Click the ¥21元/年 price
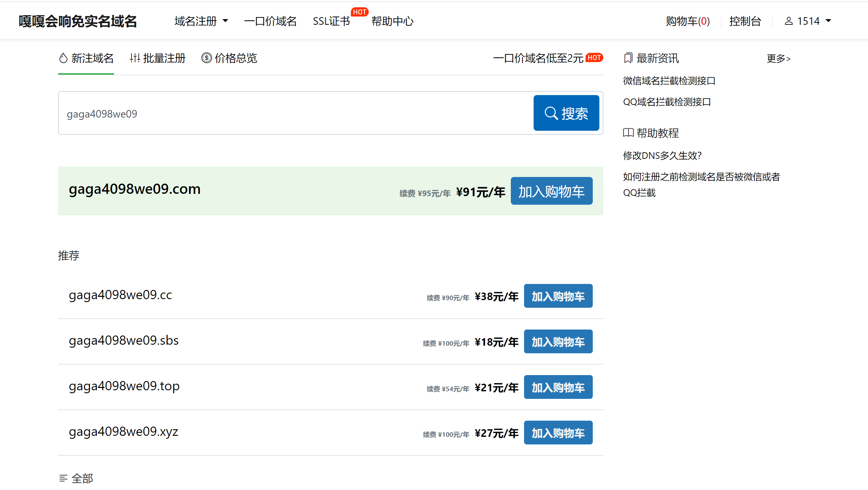Screen dimensions: 868x490 coord(497,388)
